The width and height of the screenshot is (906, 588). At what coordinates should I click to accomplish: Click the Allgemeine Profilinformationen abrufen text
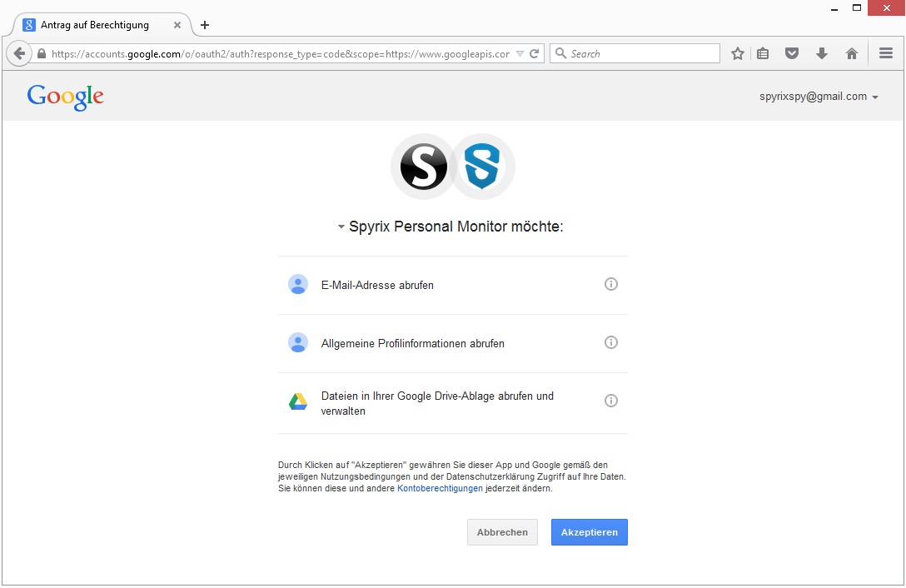412,343
